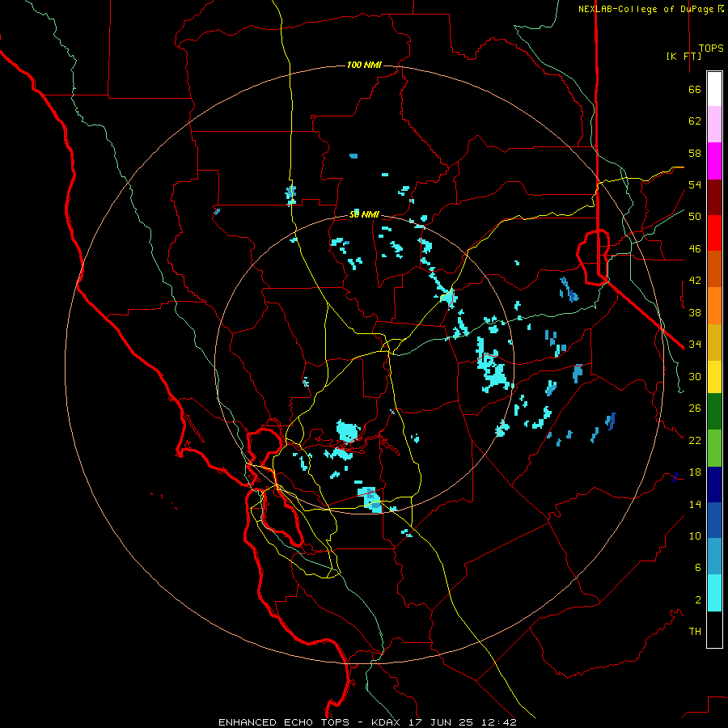Click the light pink legend swatch
The width and height of the screenshot is (728, 728).
pos(714,125)
